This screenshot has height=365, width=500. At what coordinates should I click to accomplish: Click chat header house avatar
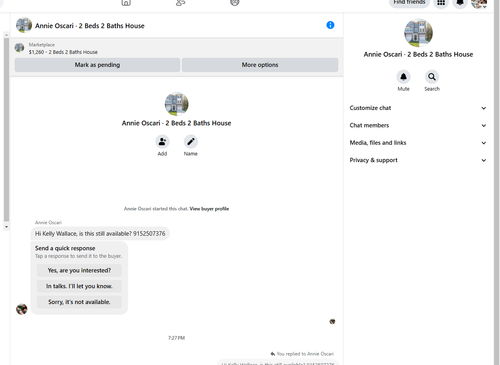pos(24,25)
